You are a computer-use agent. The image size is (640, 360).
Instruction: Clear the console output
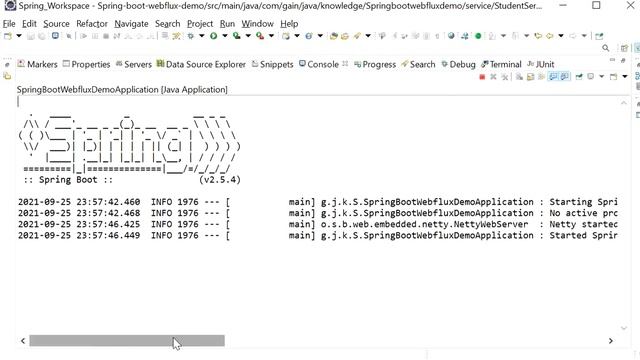click(x=519, y=77)
